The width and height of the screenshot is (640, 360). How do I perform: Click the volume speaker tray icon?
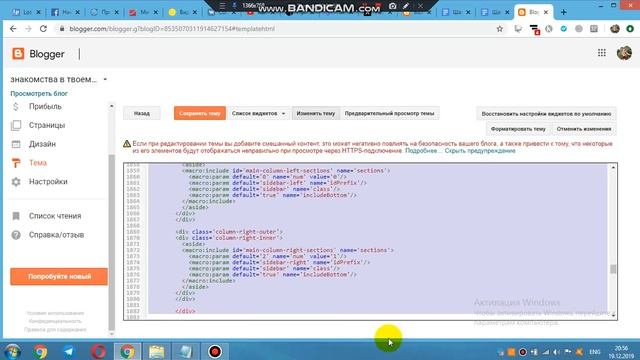click(x=556, y=352)
